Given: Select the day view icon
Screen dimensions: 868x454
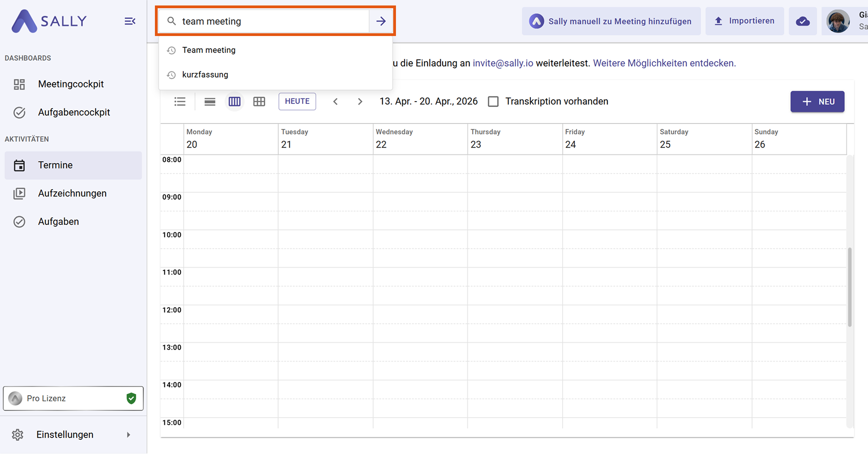Looking at the screenshot, I should [210, 102].
